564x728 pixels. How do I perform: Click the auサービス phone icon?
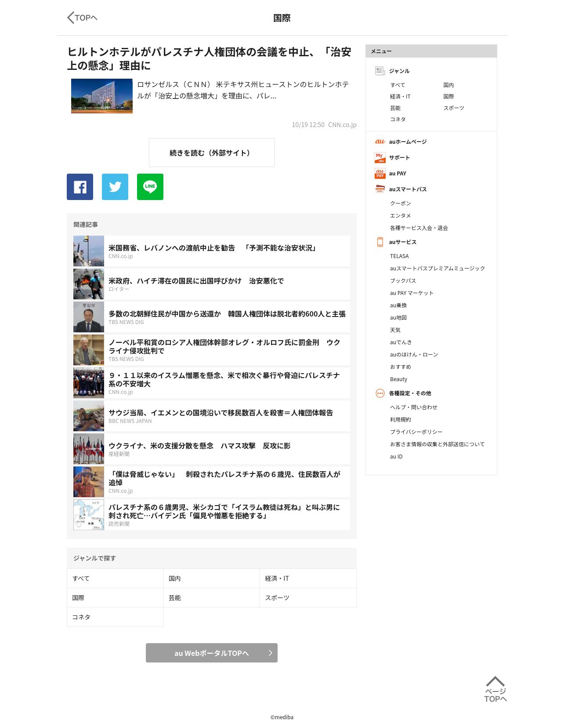(x=380, y=242)
